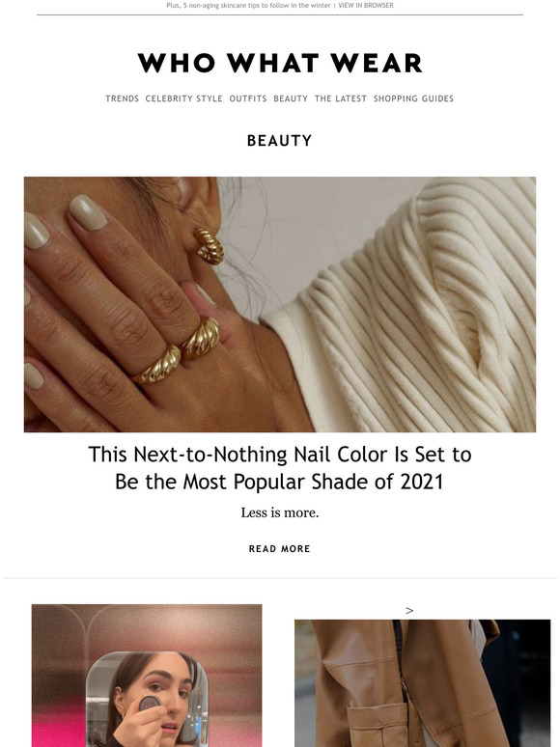Click the gold croissant rings in photo
The height and width of the screenshot is (747, 560).
pyautogui.click(x=178, y=351)
